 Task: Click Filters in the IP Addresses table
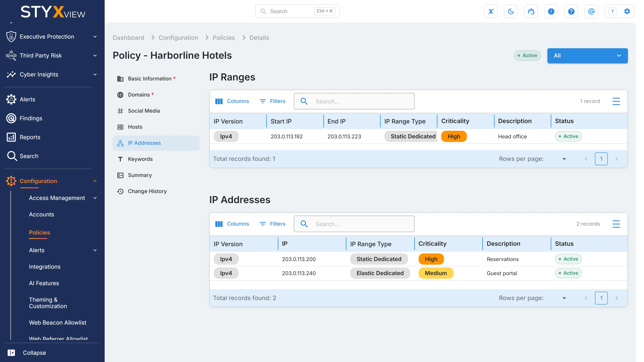272,224
